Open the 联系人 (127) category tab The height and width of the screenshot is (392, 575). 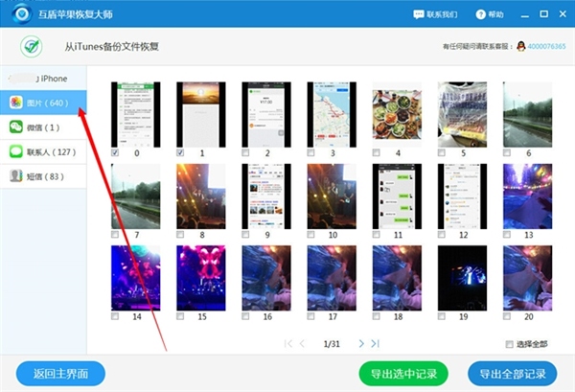(x=43, y=151)
